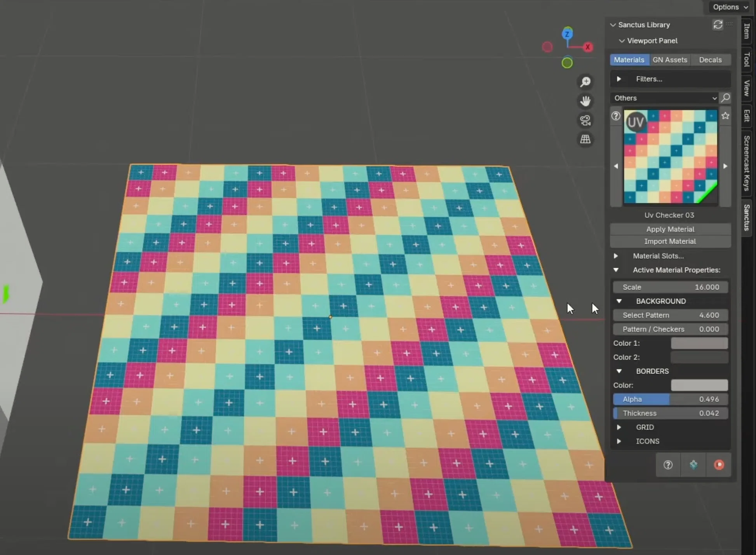Collapse Active Material Properties section
756x555 pixels.
click(x=616, y=270)
